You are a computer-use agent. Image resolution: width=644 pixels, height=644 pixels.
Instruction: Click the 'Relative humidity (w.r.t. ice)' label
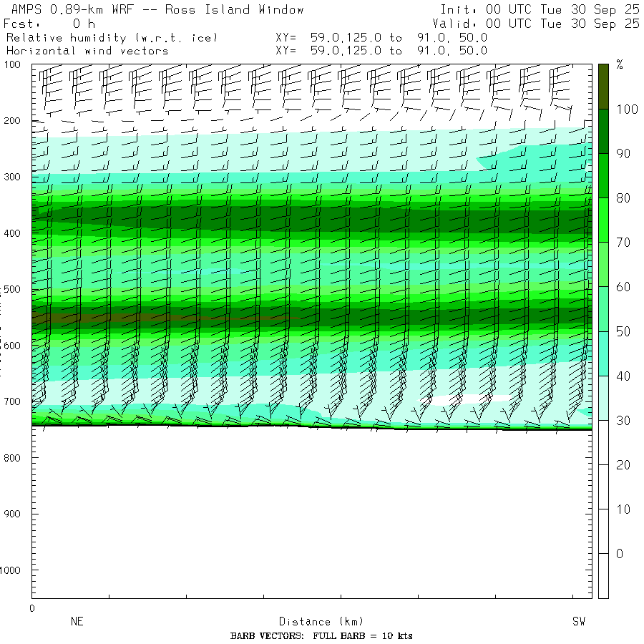(112, 38)
